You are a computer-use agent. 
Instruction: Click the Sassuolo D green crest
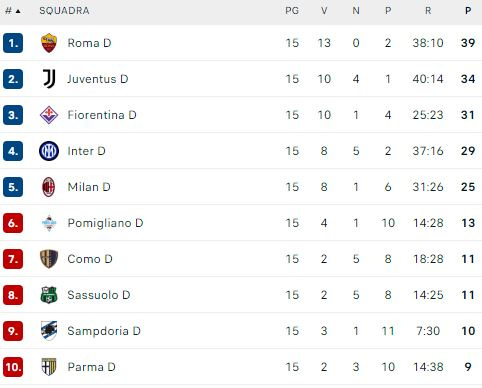click(x=49, y=295)
